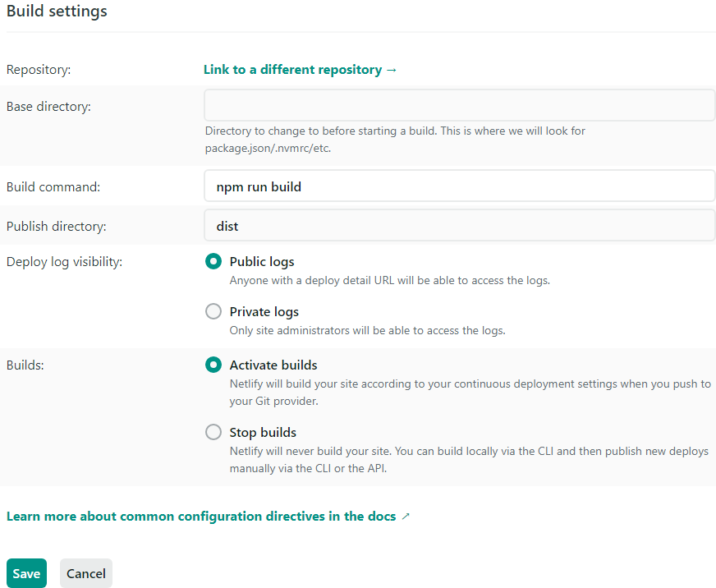Select the Activate builds radio button
This screenshot has width=716, height=588.
(213, 365)
